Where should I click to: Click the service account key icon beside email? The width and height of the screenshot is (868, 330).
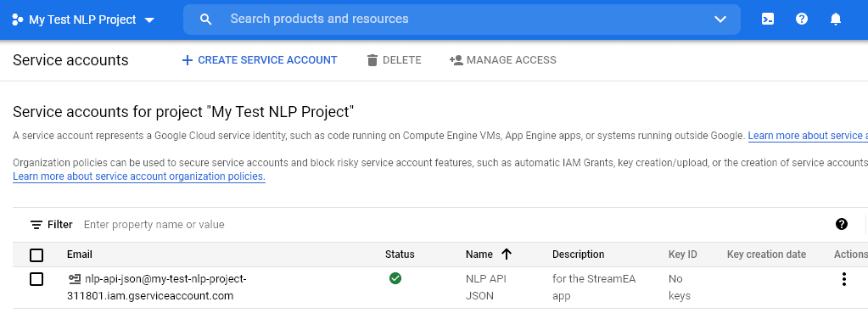pyautogui.click(x=74, y=278)
